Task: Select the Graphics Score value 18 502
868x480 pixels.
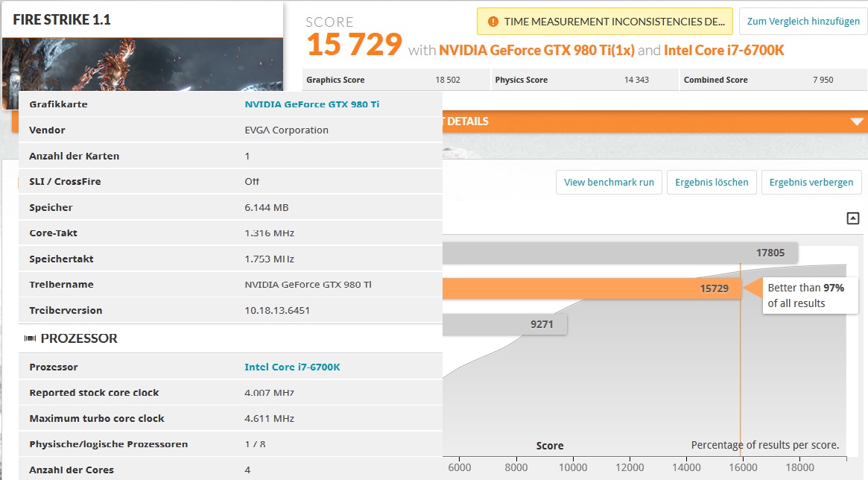Action: [x=448, y=80]
